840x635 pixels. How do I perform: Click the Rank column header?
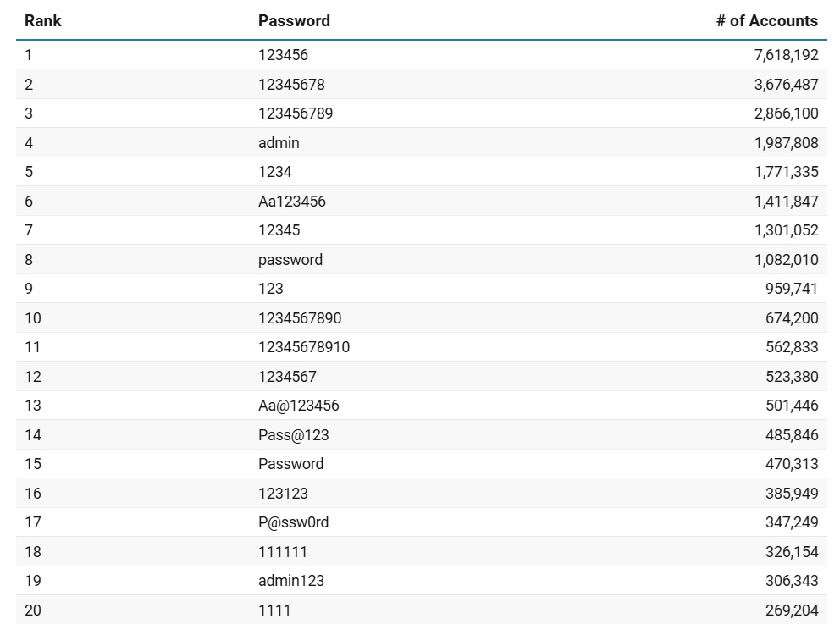42,21
